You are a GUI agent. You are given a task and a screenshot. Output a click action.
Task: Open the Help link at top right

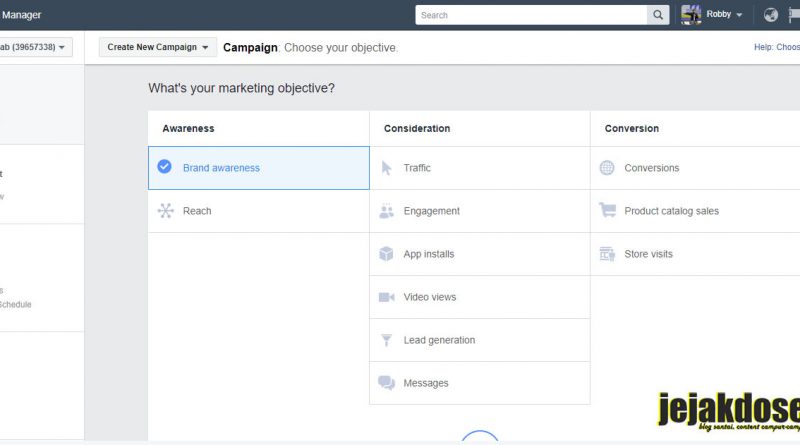coord(777,47)
